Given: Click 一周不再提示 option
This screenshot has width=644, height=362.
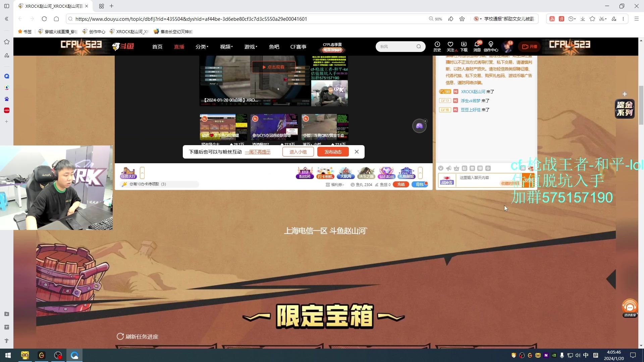Looking at the screenshot, I should [258, 152].
